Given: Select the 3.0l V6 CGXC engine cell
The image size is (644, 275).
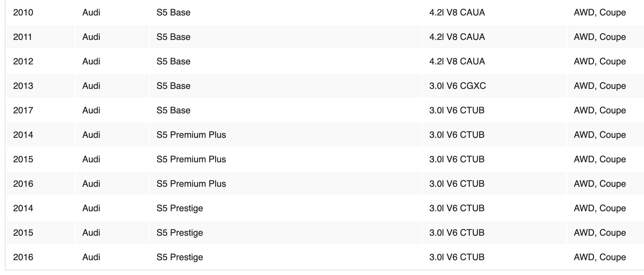Looking at the screenshot, I should point(457,86).
